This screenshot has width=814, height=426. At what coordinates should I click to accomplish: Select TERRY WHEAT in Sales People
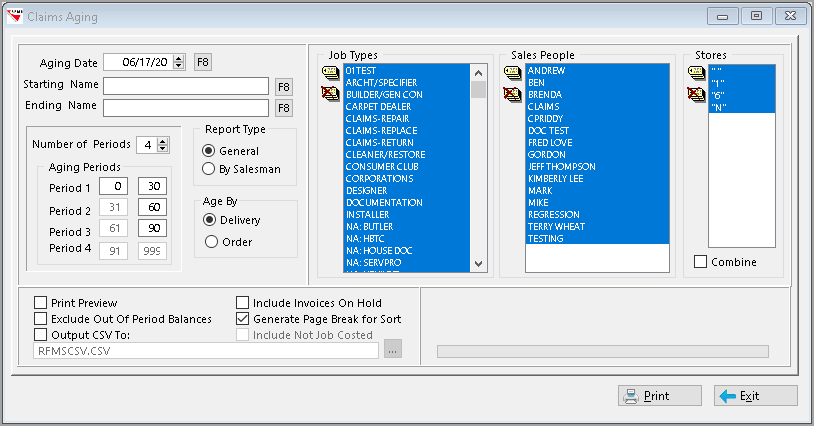598,226
